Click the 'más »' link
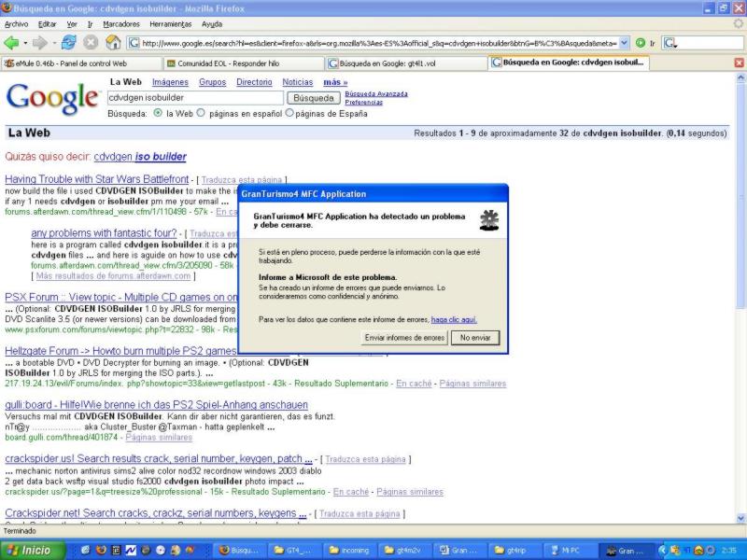The width and height of the screenshot is (747, 560). tap(335, 82)
